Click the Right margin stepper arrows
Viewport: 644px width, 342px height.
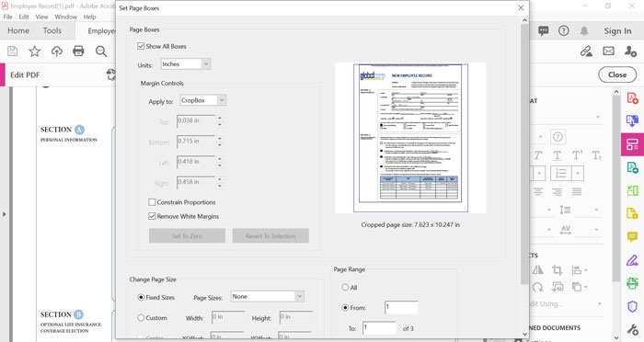(x=219, y=183)
